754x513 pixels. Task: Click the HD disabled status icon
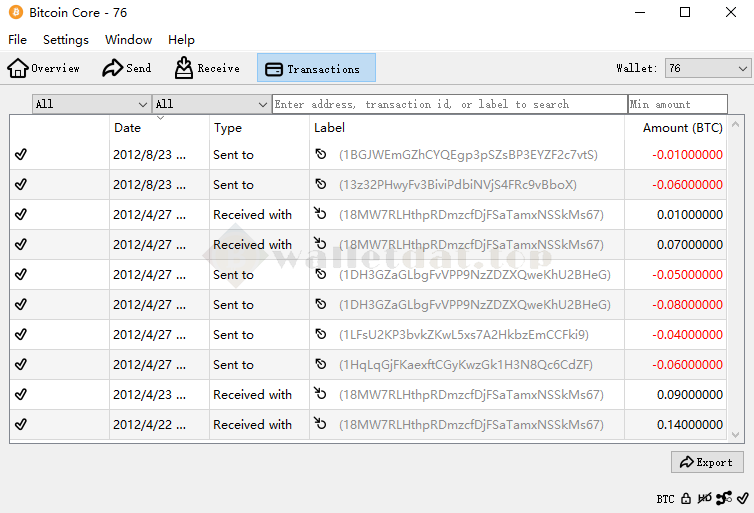(704, 498)
